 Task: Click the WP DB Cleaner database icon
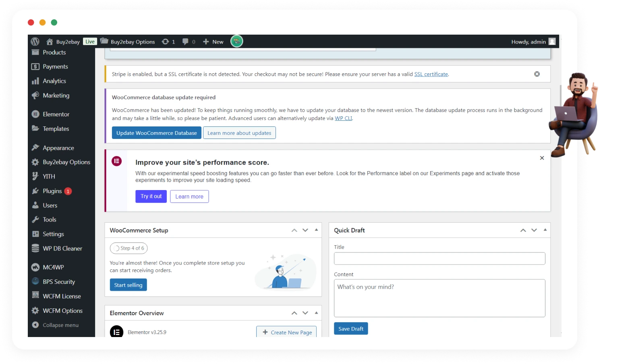coord(35,248)
